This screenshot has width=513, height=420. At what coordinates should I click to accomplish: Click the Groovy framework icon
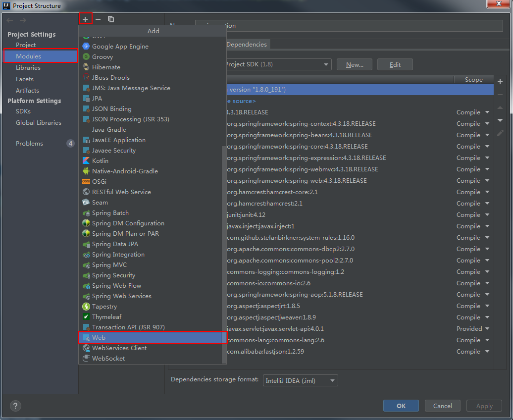(x=86, y=56)
